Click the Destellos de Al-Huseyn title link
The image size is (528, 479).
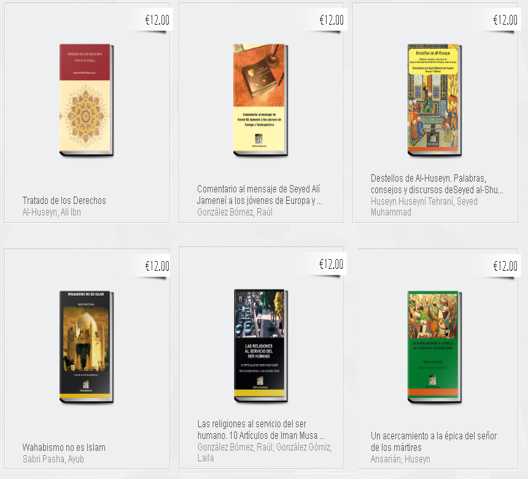tap(437, 184)
